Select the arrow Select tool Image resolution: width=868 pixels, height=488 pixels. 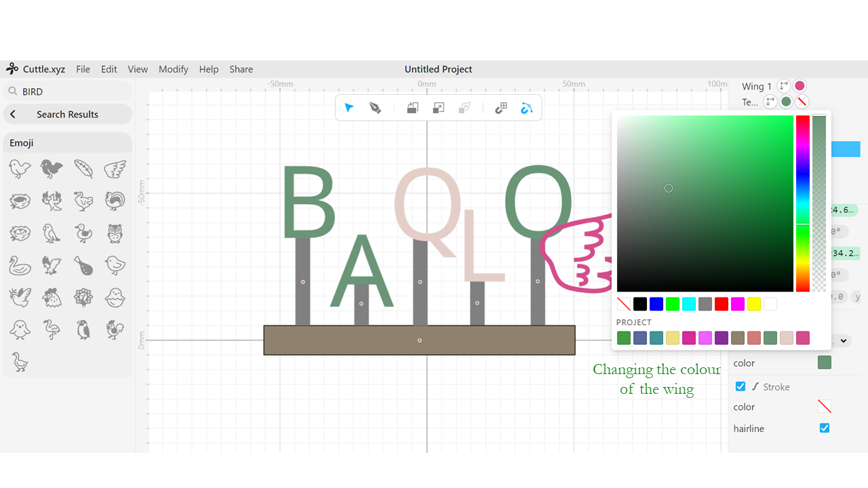349,108
